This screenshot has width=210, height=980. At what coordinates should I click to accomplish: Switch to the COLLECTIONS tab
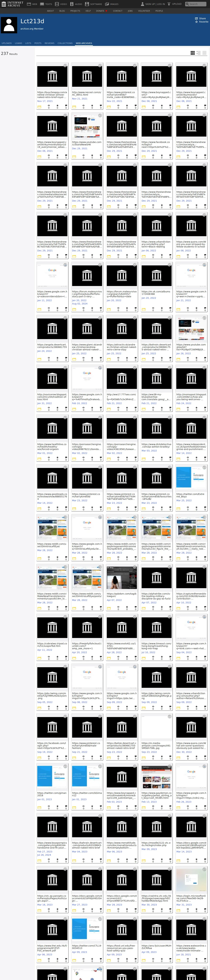(x=65, y=43)
